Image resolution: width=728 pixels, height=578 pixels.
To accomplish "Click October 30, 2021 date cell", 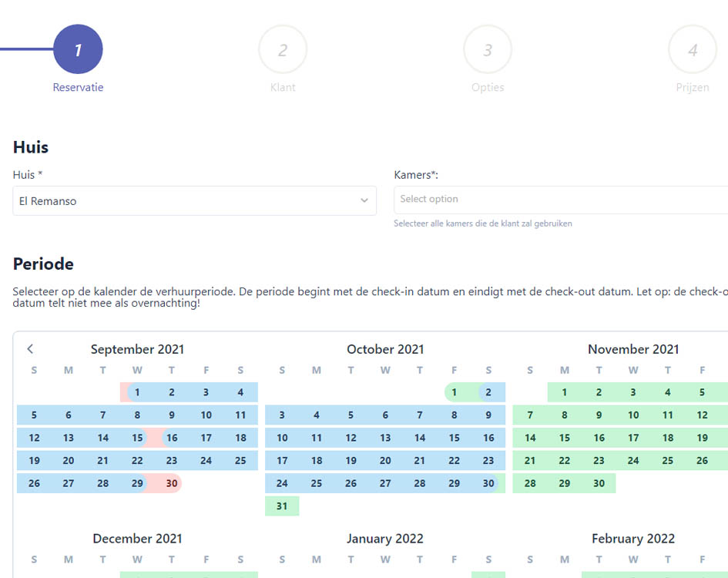I will [x=488, y=483].
